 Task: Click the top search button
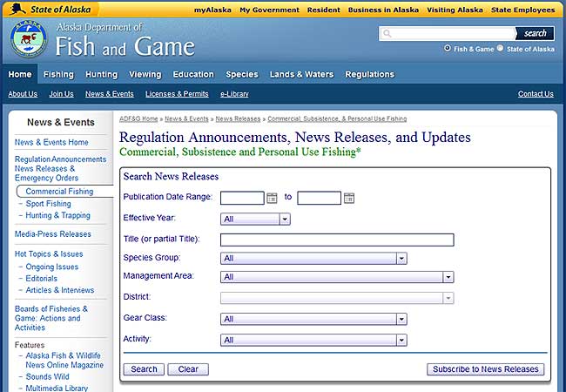click(535, 34)
